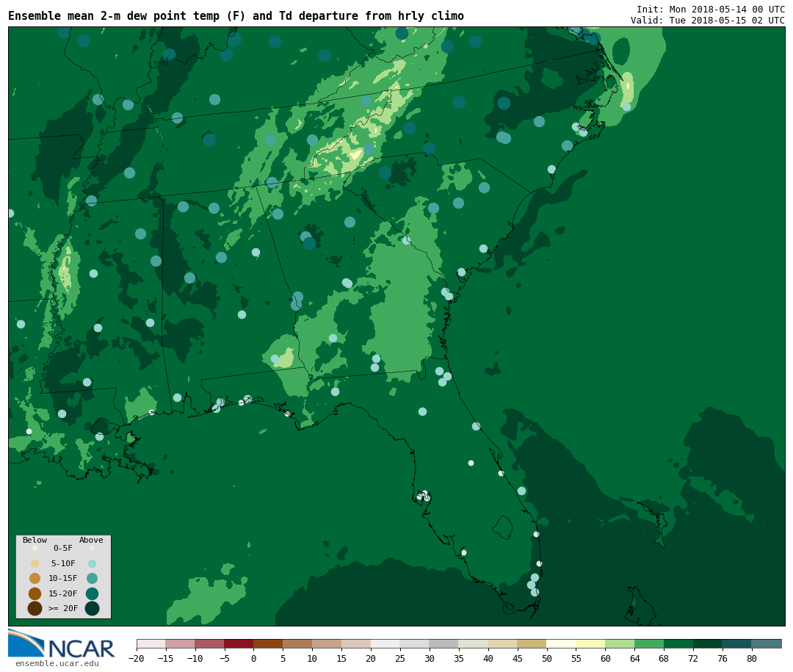Pick the slate swatch right of 80
Viewport: 793px width, 672px height.
pos(767,643)
